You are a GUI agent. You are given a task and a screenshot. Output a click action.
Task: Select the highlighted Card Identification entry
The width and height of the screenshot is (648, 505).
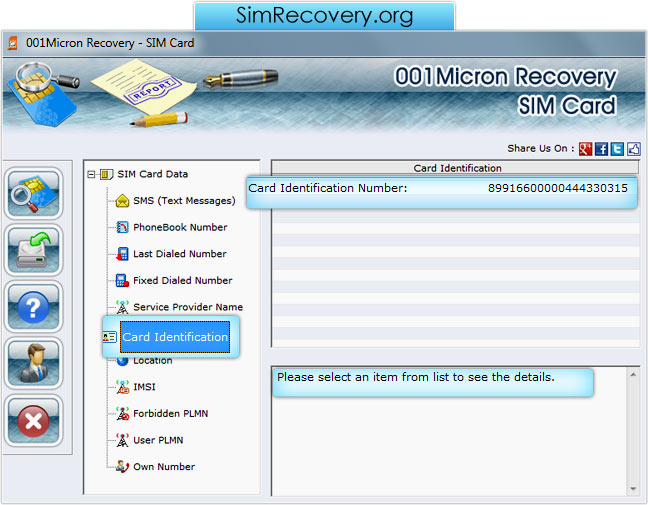[175, 337]
